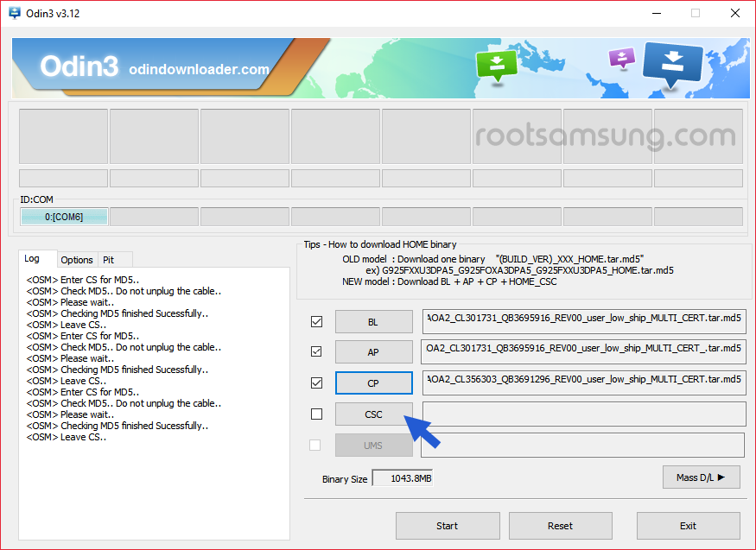Click the empty UMS file path field

582,445
